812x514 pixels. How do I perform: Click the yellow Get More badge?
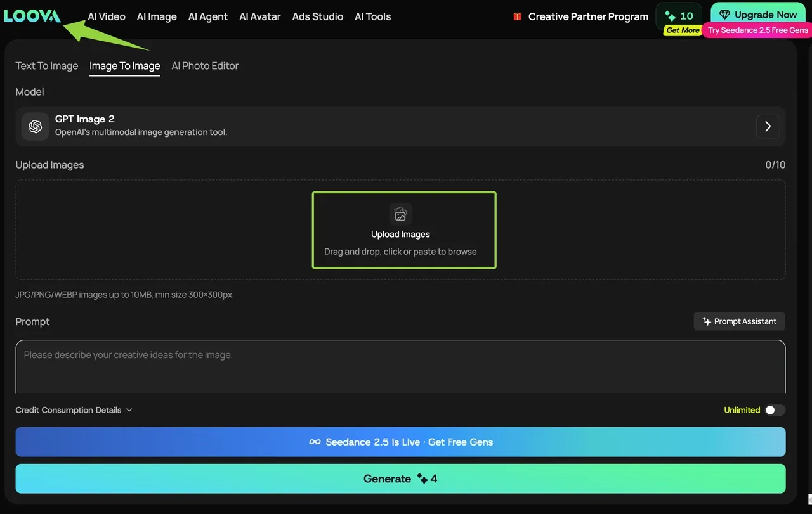(683, 30)
